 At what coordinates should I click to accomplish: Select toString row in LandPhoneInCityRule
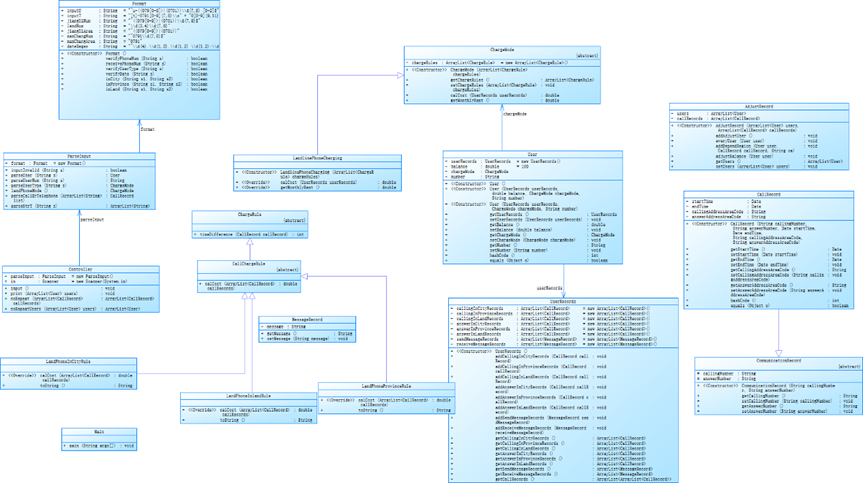(x=68, y=386)
